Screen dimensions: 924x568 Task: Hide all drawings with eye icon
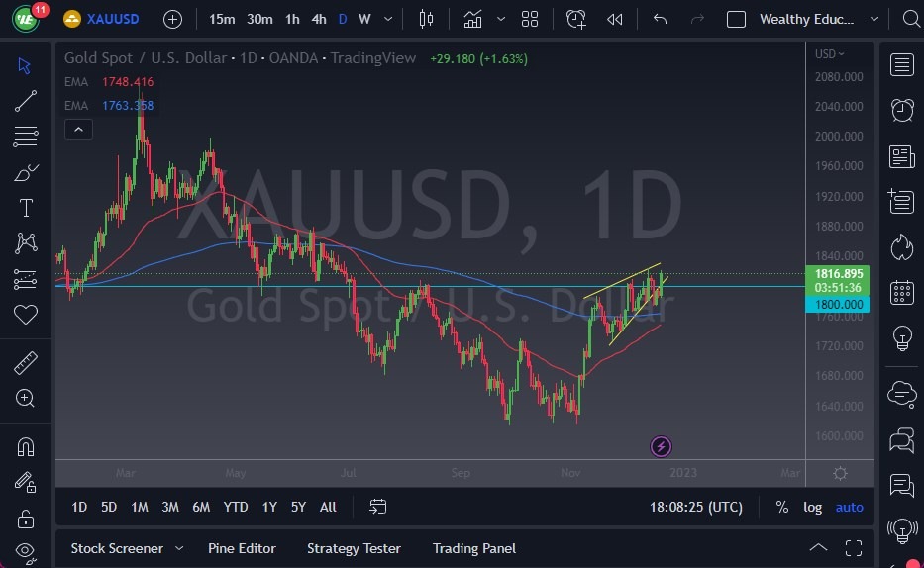tap(26, 552)
